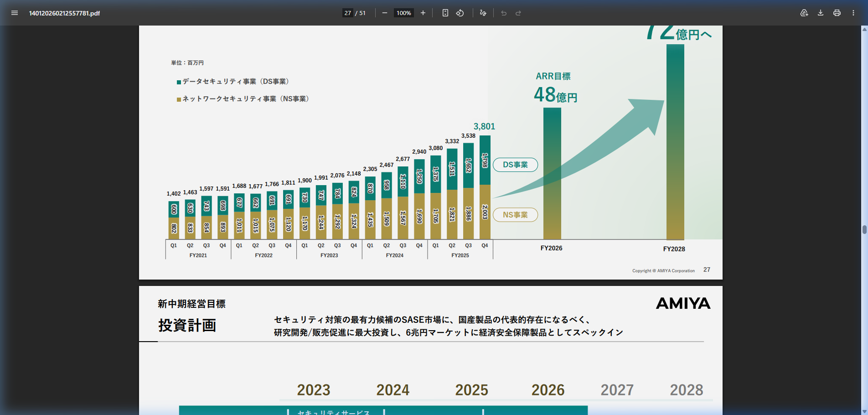Download the PDF file
The width and height of the screenshot is (868, 415).
[821, 13]
